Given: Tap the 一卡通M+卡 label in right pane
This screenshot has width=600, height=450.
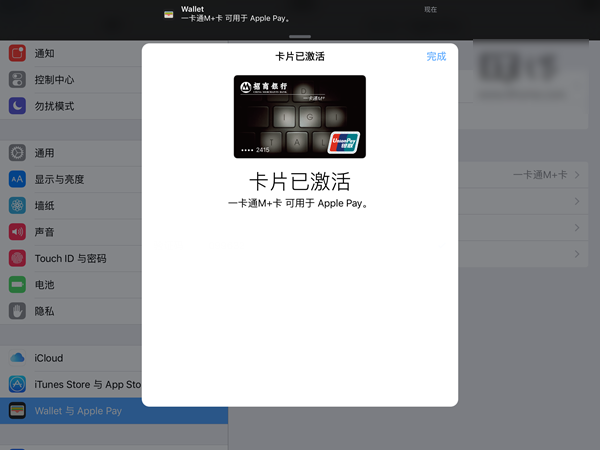Looking at the screenshot, I should tap(540, 175).
